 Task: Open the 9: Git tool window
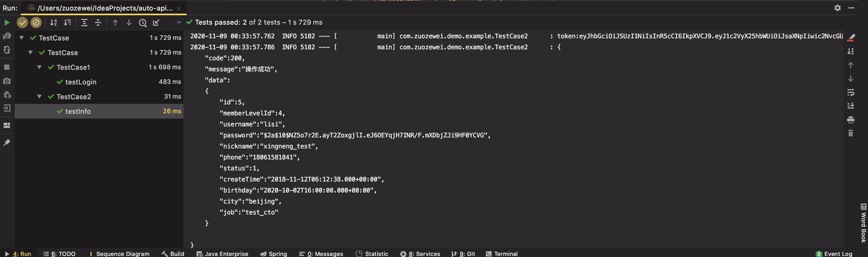pos(463,254)
